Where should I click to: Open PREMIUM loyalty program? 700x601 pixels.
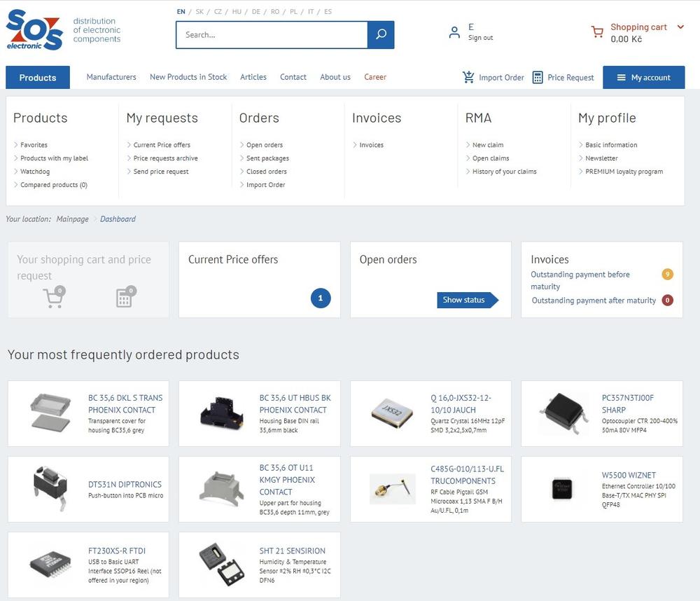pos(624,172)
